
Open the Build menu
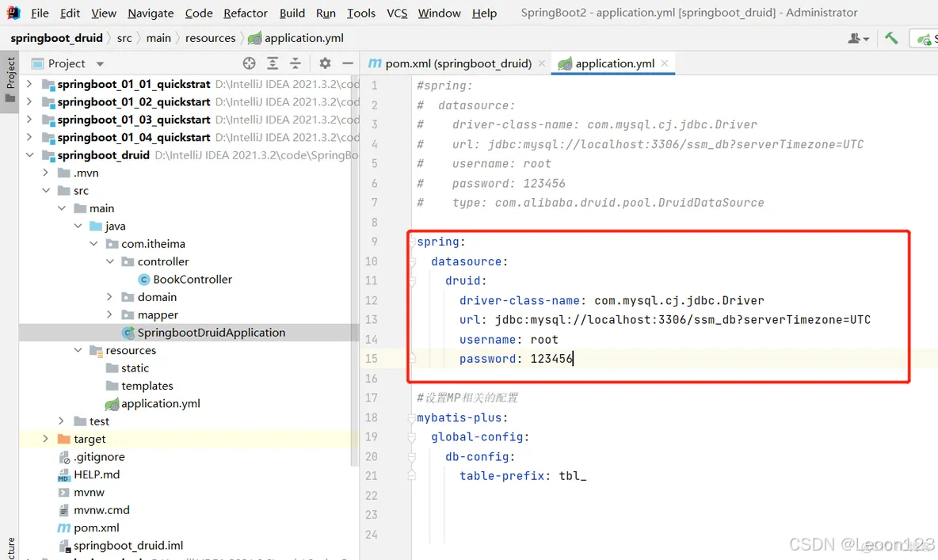point(292,13)
